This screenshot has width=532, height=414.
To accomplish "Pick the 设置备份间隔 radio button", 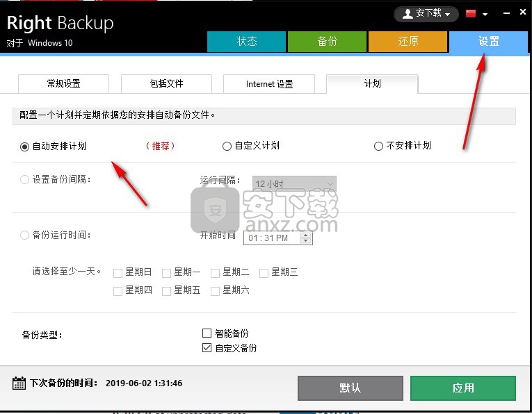I will [24, 179].
